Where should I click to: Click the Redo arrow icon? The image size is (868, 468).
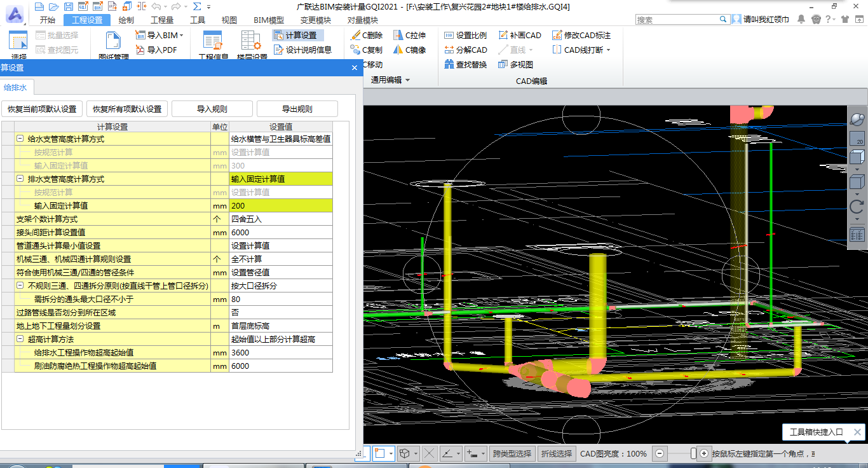click(x=176, y=6)
